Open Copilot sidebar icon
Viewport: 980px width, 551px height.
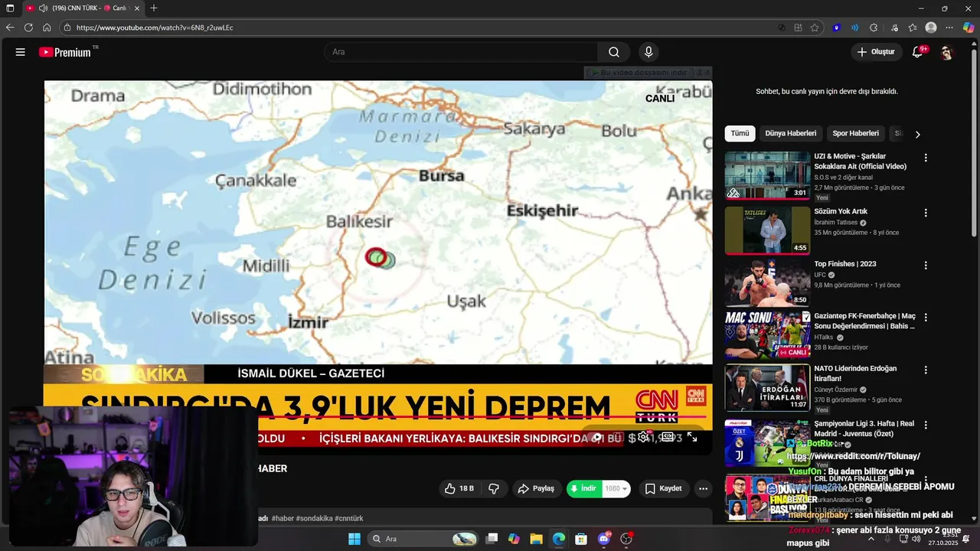[969, 28]
